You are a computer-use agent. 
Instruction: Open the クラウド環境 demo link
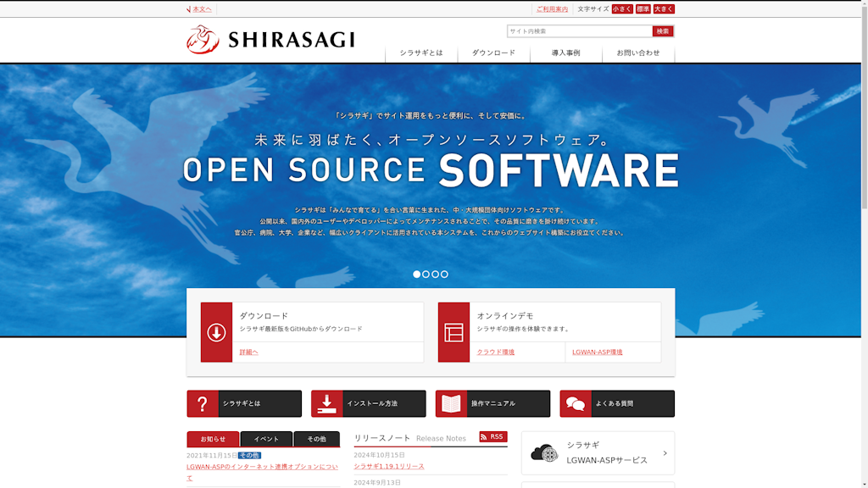(495, 352)
